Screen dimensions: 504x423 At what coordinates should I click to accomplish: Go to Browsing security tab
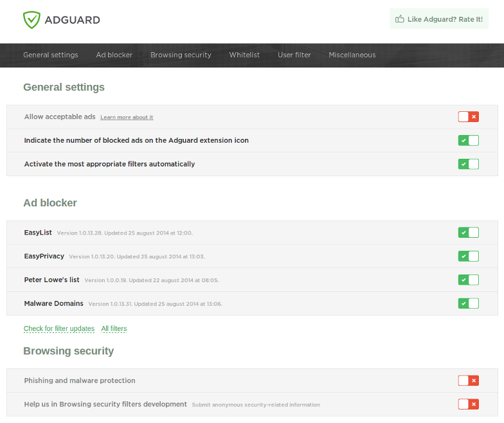(181, 55)
